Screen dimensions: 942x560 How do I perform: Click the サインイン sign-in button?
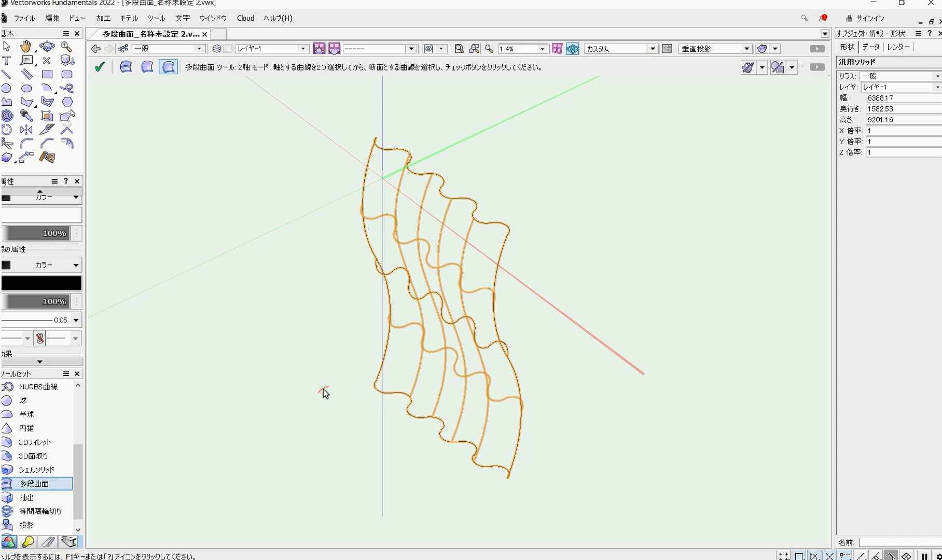click(865, 18)
